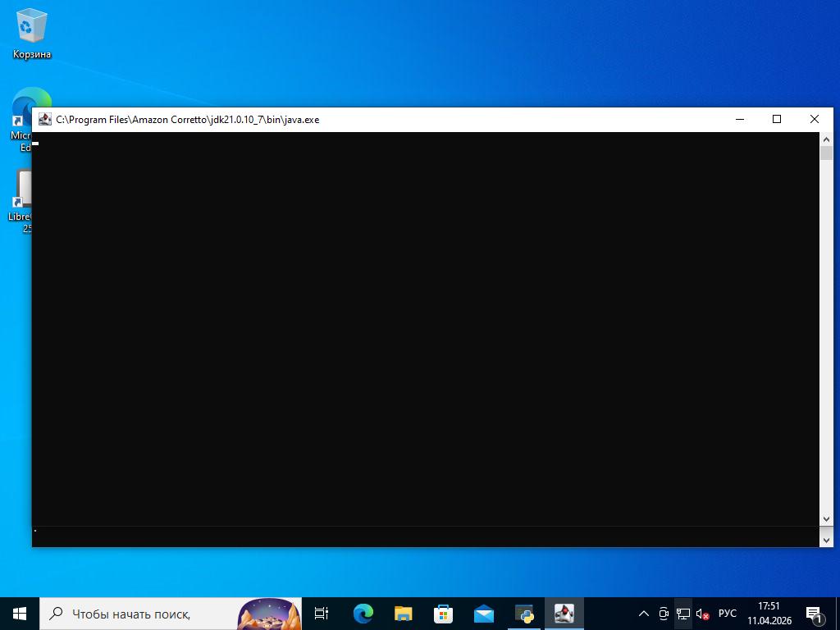840x630 pixels.
Task: Open Task View from the taskbar
Action: coord(322,613)
